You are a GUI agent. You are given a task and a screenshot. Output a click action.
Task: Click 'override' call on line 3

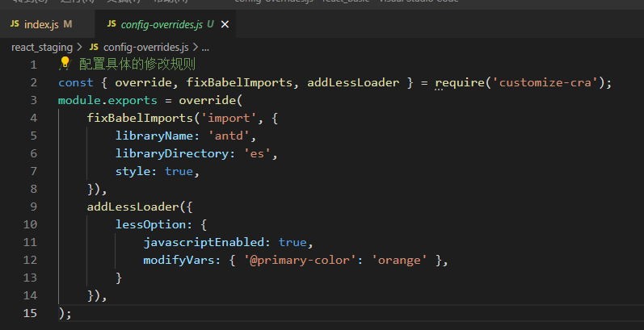[208, 100]
